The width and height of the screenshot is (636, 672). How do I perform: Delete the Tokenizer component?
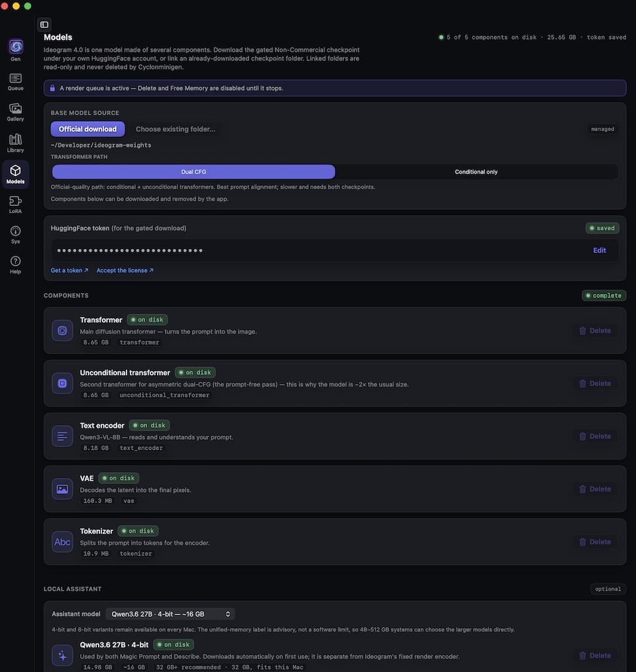coord(595,542)
